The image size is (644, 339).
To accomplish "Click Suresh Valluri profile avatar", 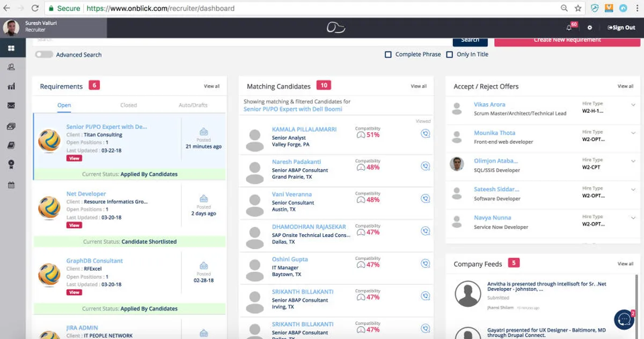I will pyautogui.click(x=11, y=27).
